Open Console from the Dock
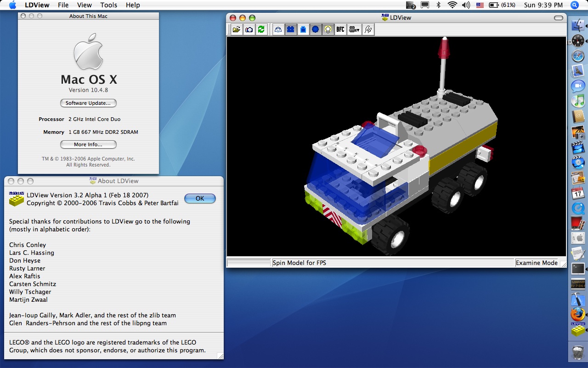 coord(578,283)
